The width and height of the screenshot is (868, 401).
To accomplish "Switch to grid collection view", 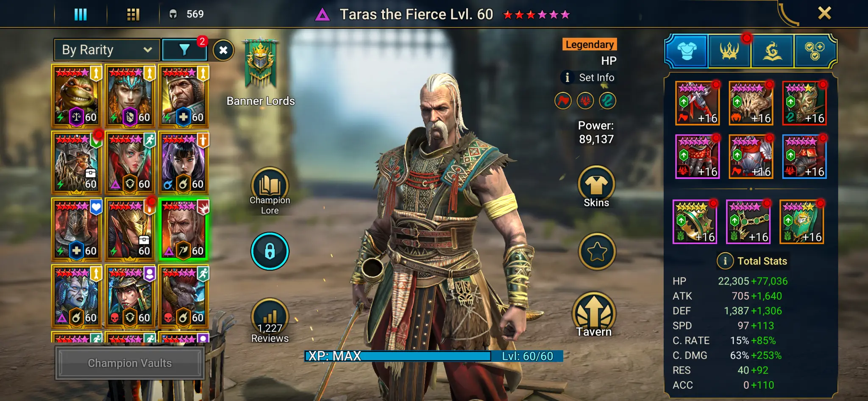I will [x=133, y=14].
